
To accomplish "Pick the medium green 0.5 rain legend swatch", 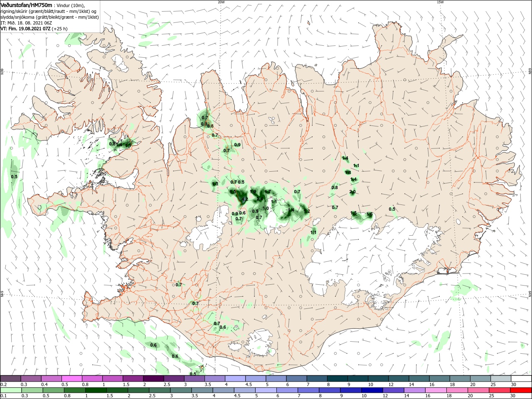I will [x=53, y=390].
